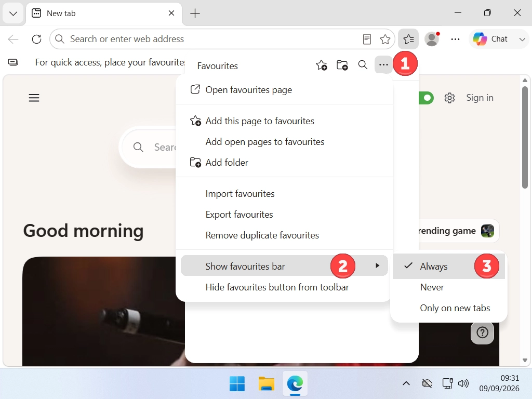Select Add open pages to favourites
The width and height of the screenshot is (532, 399).
point(284,141)
